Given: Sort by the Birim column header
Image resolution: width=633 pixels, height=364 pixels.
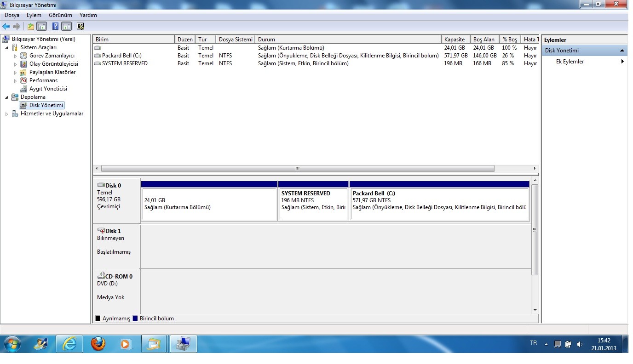Looking at the screenshot, I should 134,40.
